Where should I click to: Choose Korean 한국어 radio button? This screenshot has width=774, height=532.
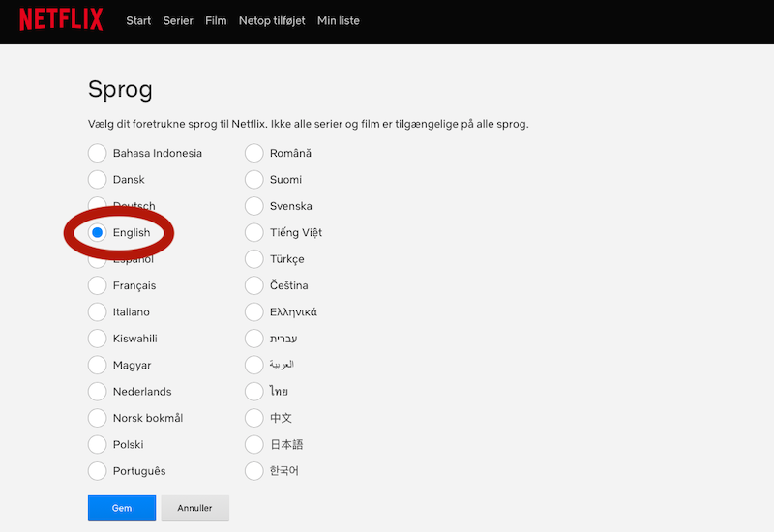pyautogui.click(x=254, y=471)
